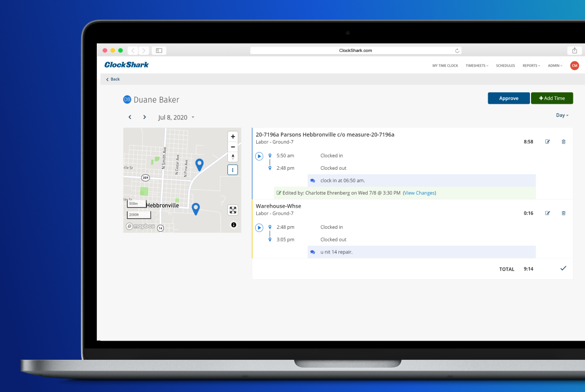
Task: Zoom in on the map
Action: 233,137
